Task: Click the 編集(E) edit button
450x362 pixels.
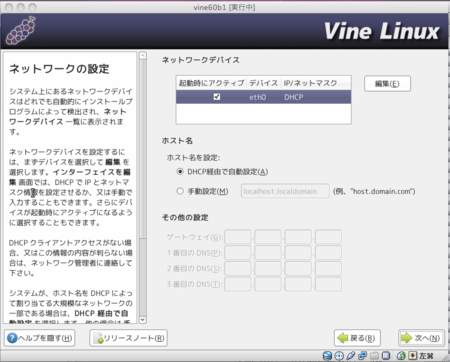Action: (387, 83)
